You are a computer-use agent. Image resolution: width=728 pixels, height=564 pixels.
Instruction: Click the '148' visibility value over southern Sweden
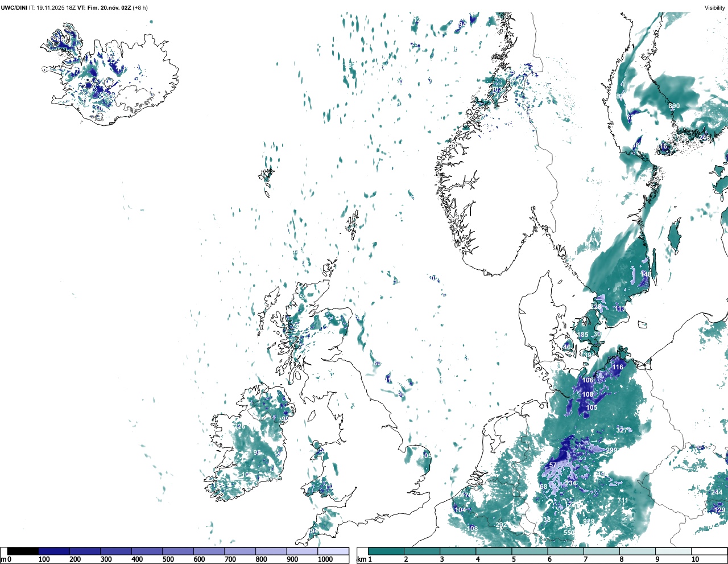point(646,274)
